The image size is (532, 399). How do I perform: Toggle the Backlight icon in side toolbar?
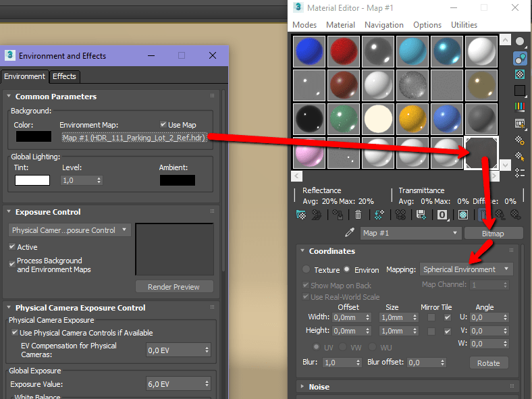click(x=520, y=57)
